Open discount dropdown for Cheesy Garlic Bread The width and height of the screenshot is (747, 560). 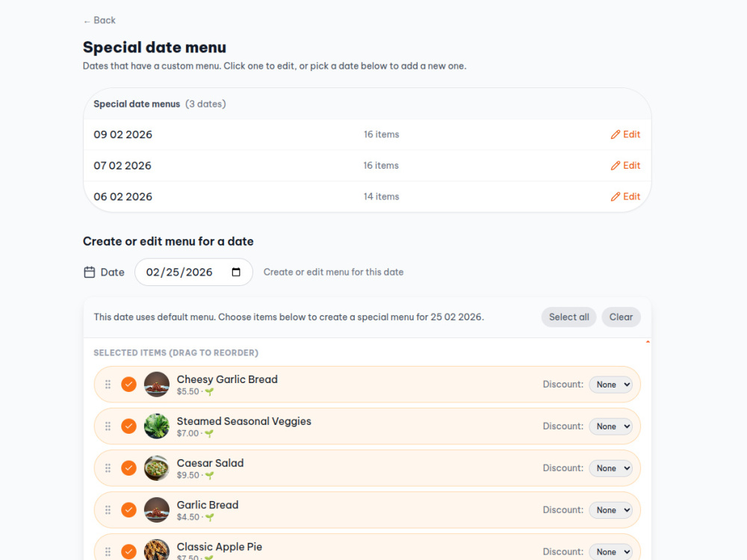(x=611, y=385)
